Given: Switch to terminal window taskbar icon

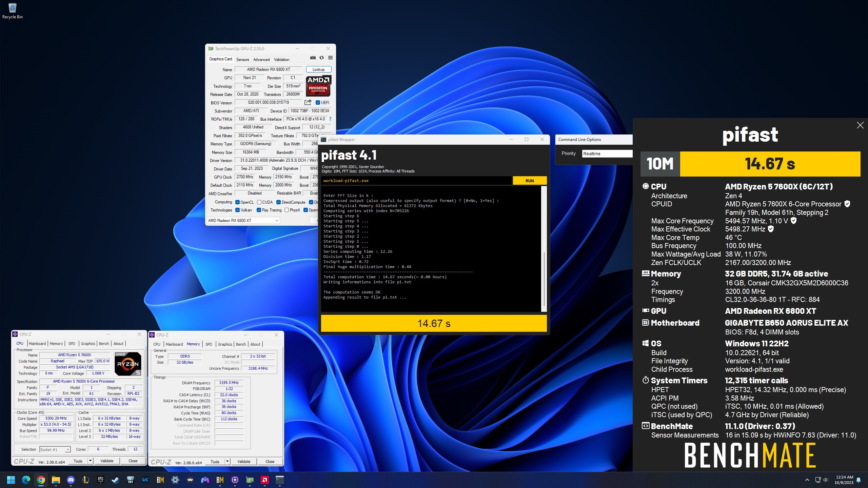Looking at the screenshot, I should [x=279, y=480].
